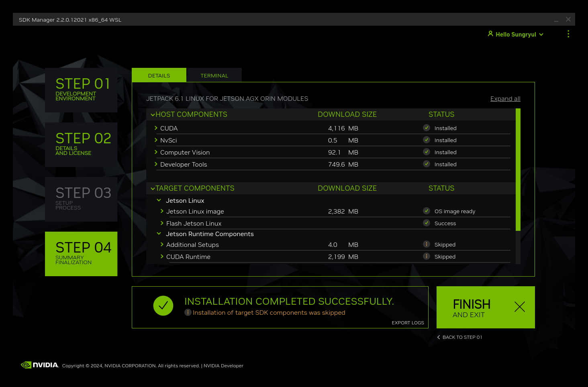Switch to the Details tab
The width and height of the screenshot is (588, 387).
pos(159,75)
